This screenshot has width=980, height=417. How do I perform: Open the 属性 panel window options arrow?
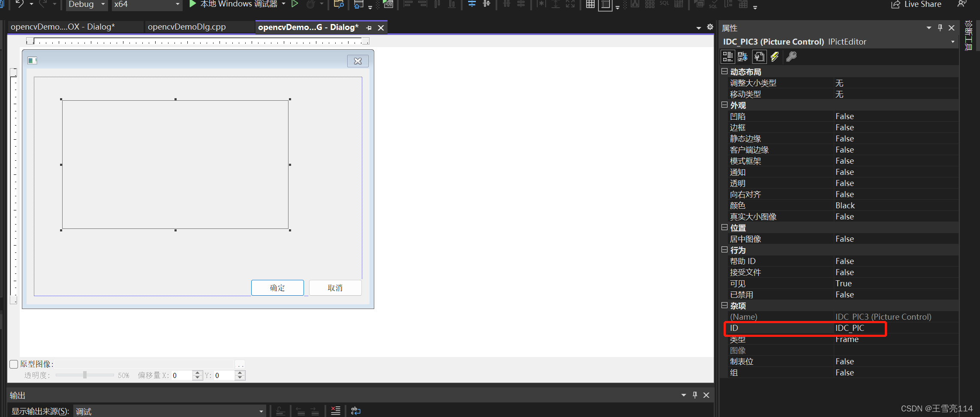tap(929, 28)
